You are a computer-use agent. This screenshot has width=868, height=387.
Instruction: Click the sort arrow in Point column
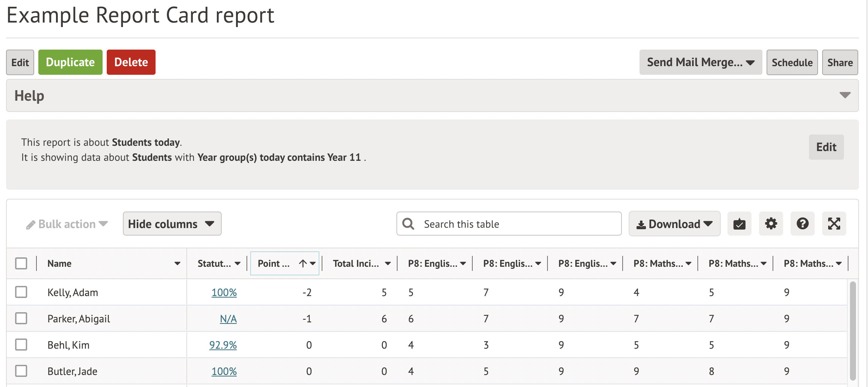click(x=303, y=264)
